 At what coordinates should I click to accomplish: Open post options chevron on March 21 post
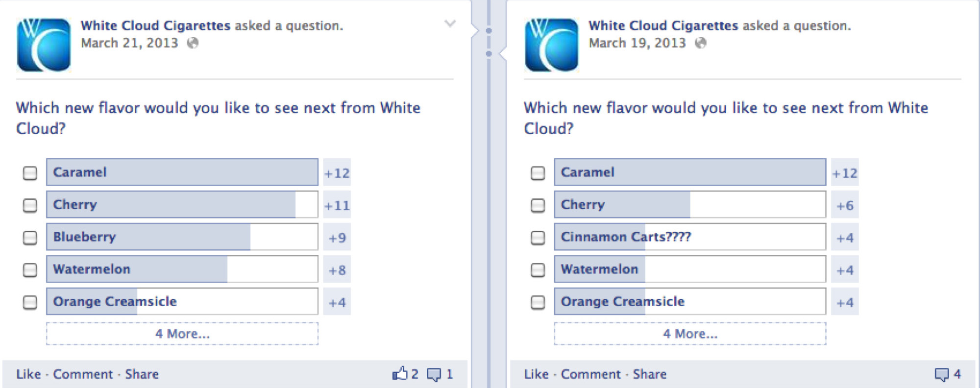coord(450,24)
